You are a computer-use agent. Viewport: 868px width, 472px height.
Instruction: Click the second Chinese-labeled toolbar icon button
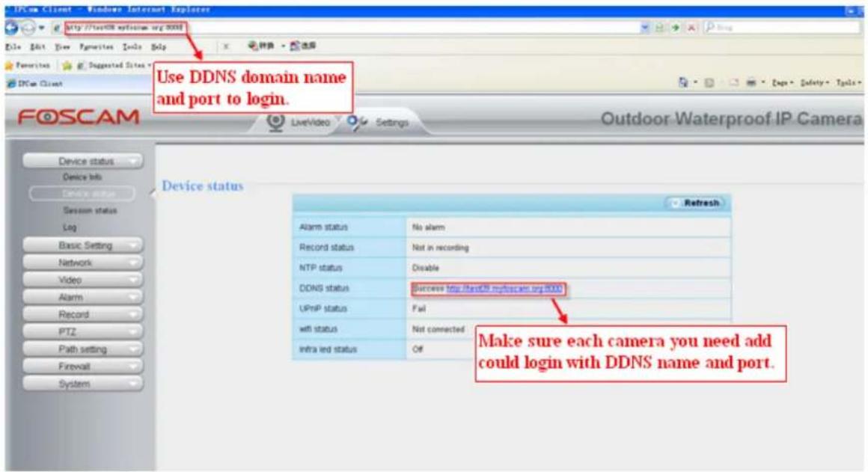click(x=303, y=46)
